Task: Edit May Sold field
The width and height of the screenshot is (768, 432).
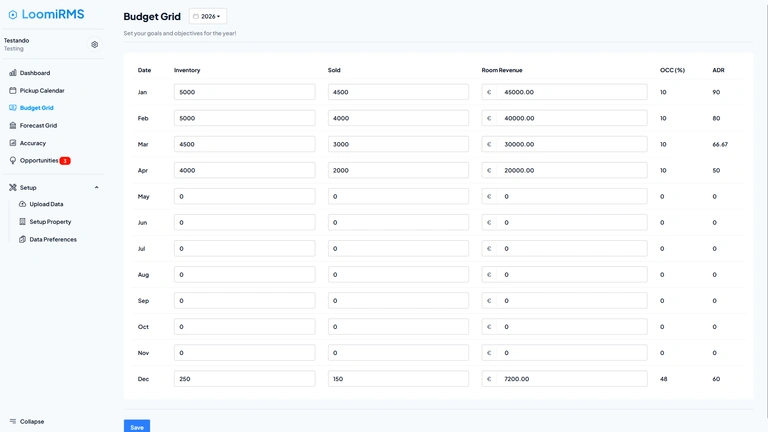Action: point(398,196)
